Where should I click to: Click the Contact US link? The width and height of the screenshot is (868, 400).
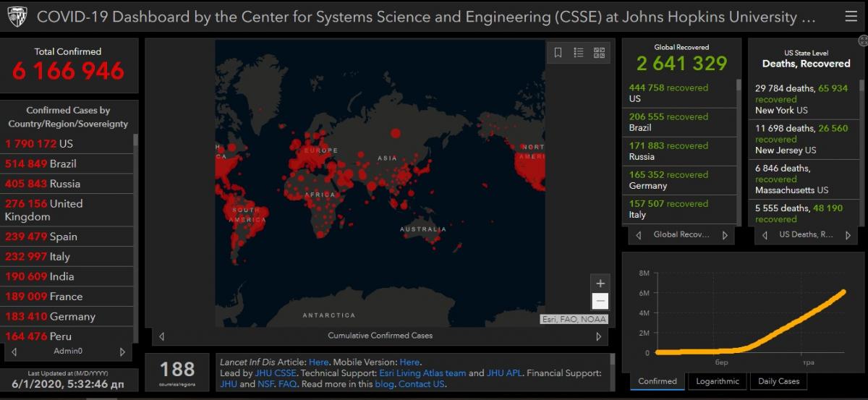[x=421, y=384]
